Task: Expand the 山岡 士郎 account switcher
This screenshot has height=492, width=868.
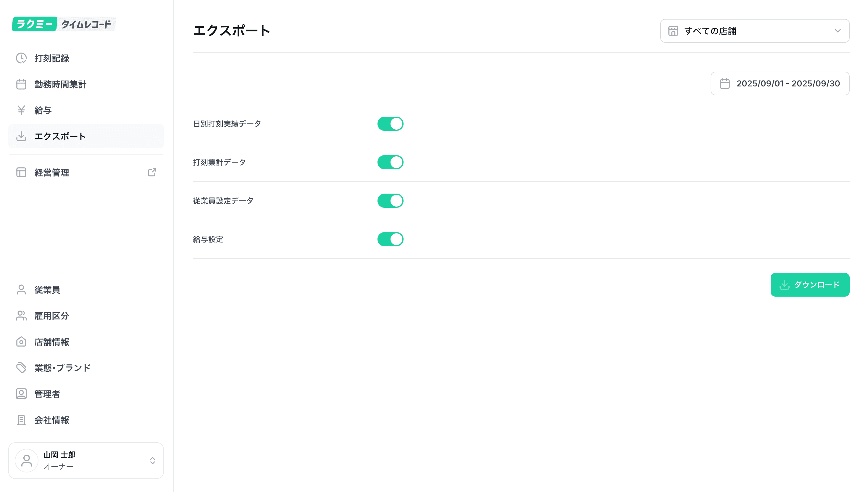Action: pos(86,460)
